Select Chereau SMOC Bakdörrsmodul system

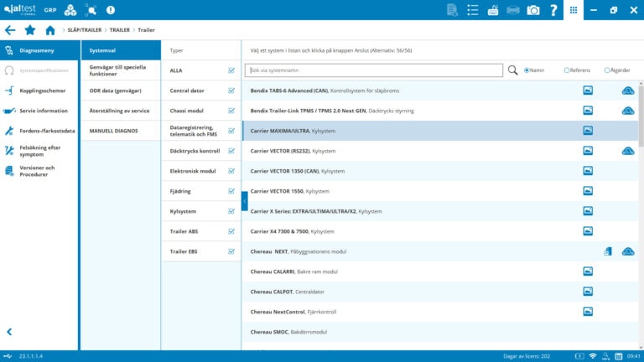coord(440,332)
